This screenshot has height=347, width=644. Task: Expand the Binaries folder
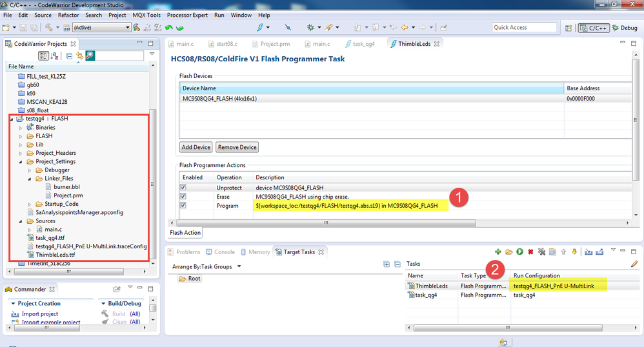(21, 128)
